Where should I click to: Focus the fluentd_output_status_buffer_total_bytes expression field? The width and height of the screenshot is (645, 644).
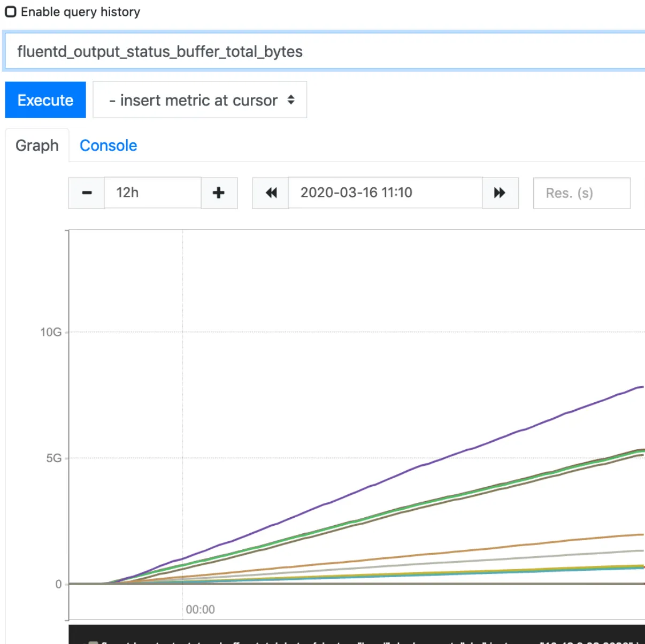324,51
